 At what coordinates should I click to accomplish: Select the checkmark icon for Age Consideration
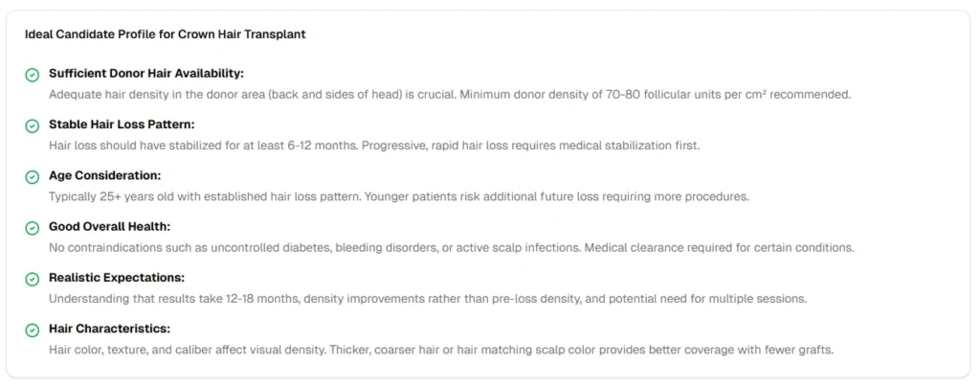coord(32,176)
